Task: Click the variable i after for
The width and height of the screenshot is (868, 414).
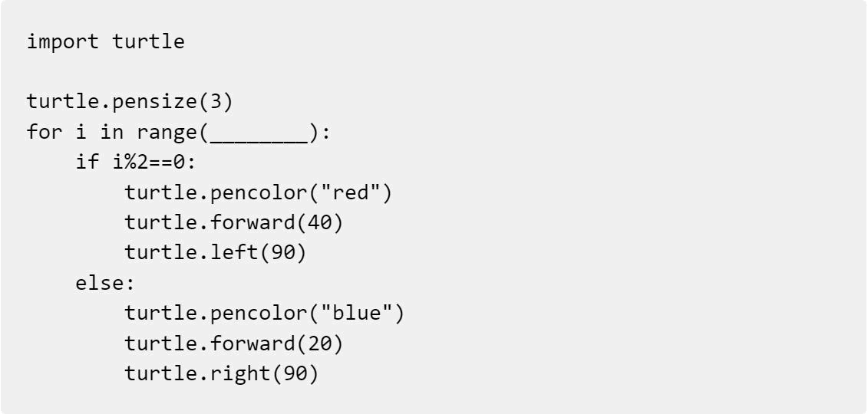Action: pyautogui.click(x=81, y=133)
